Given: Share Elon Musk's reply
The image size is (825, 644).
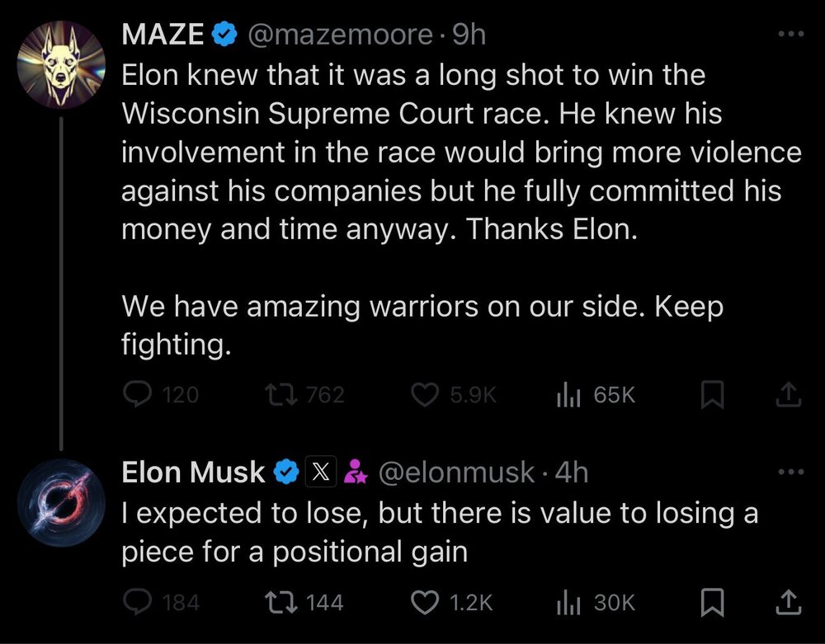Looking at the screenshot, I should (788, 603).
